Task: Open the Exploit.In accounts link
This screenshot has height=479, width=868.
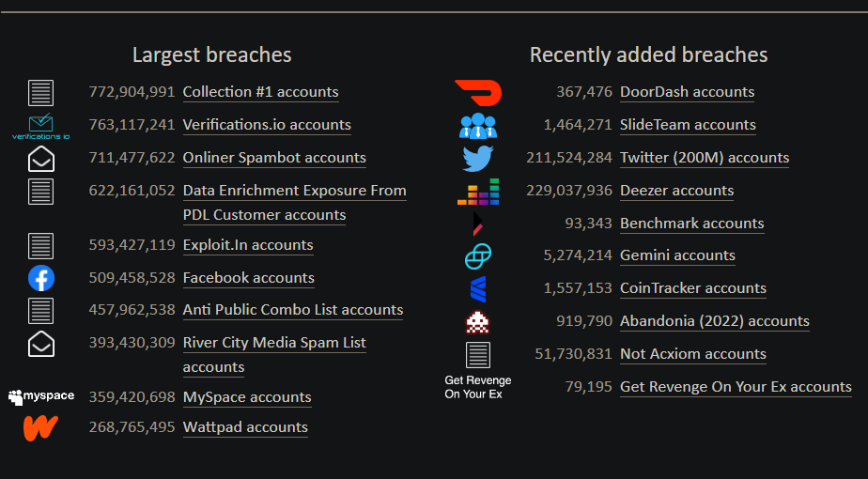Action: coord(248,245)
